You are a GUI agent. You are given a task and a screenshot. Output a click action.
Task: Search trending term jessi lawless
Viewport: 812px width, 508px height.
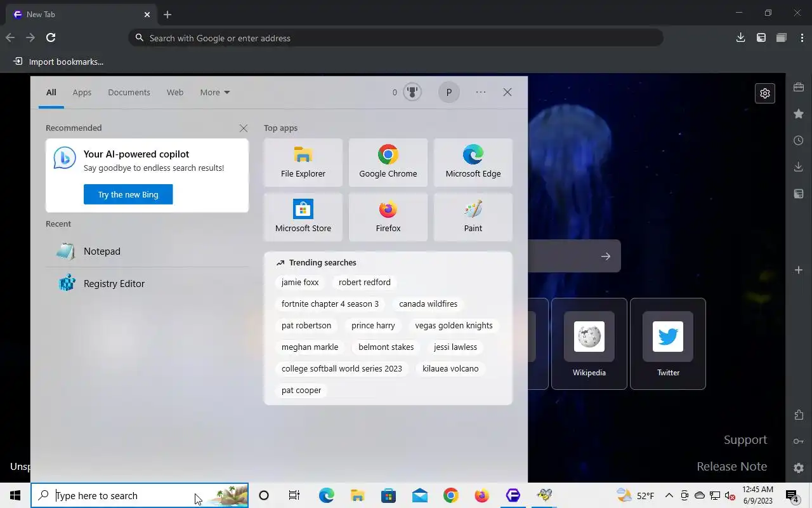click(455, 347)
